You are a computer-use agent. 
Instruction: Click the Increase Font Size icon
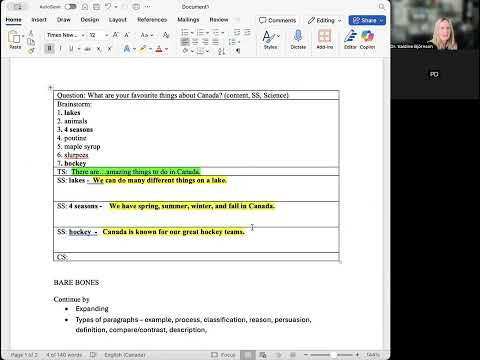pos(116,35)
